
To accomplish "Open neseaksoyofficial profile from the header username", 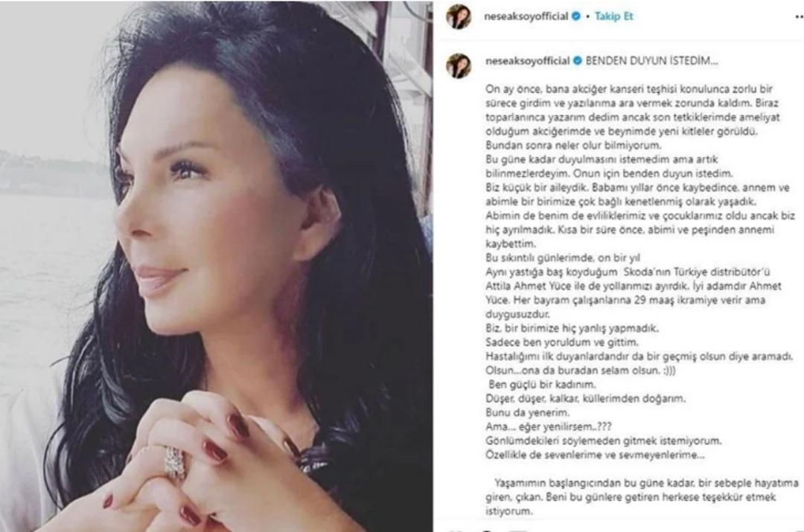I will tap(526, 16).
